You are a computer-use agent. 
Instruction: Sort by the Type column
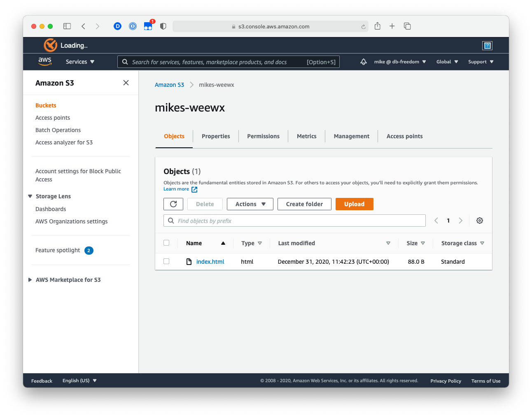pyautogui.click(x=252, y=243)
